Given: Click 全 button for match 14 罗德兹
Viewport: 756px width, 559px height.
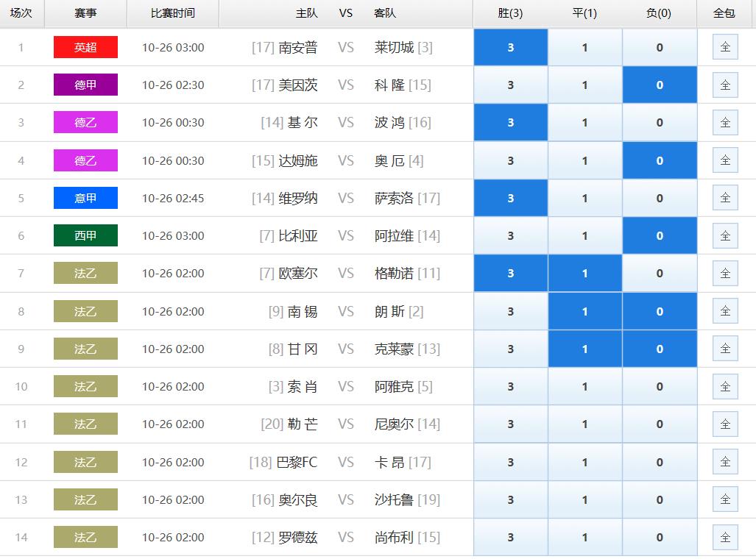Looking at the screenshot, I should point(725,538).
